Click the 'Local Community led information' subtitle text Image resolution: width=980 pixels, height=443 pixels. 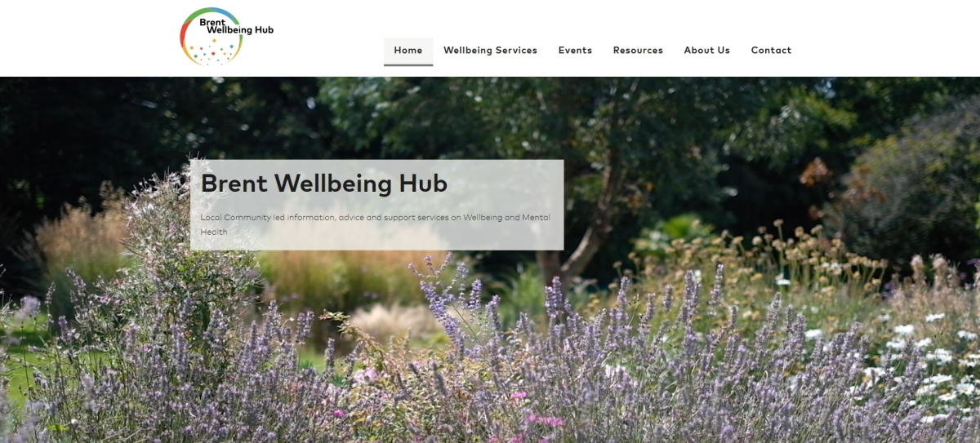(x=375, y=224)
